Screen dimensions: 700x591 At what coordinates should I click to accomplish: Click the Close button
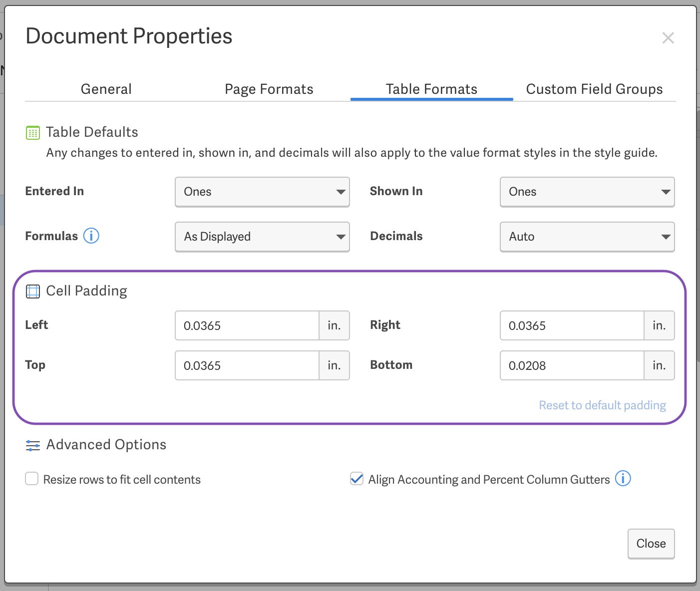[651, 544]
